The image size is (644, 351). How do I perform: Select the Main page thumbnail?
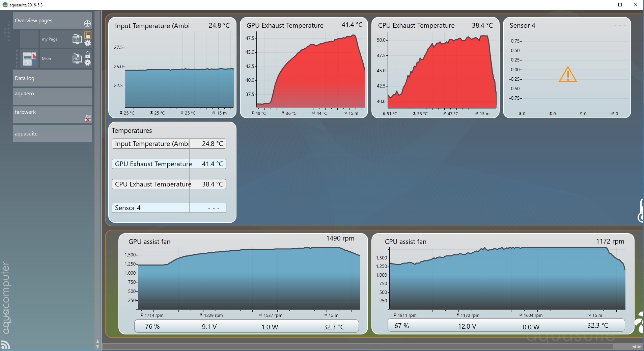(29, 59)
